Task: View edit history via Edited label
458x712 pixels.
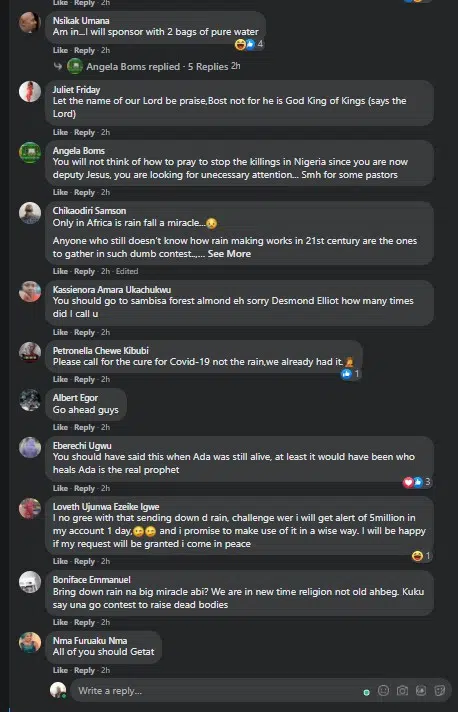Action: click(x=127, y=271)
